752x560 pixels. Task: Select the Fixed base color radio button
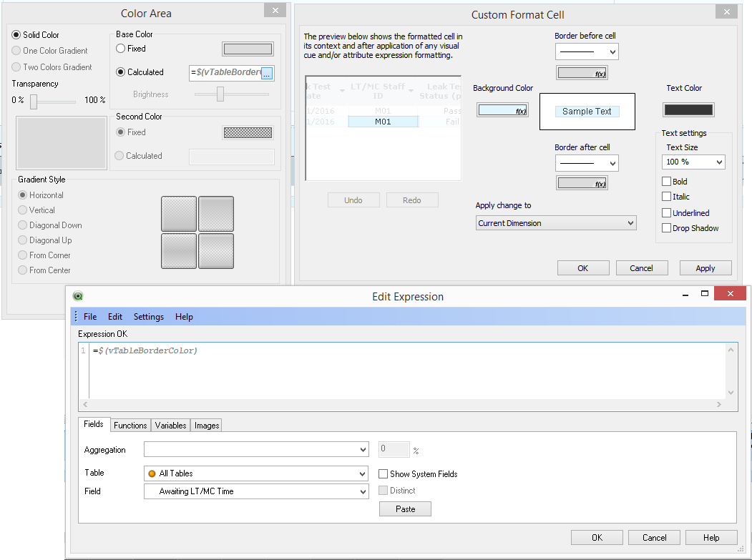tap(121, 49)
